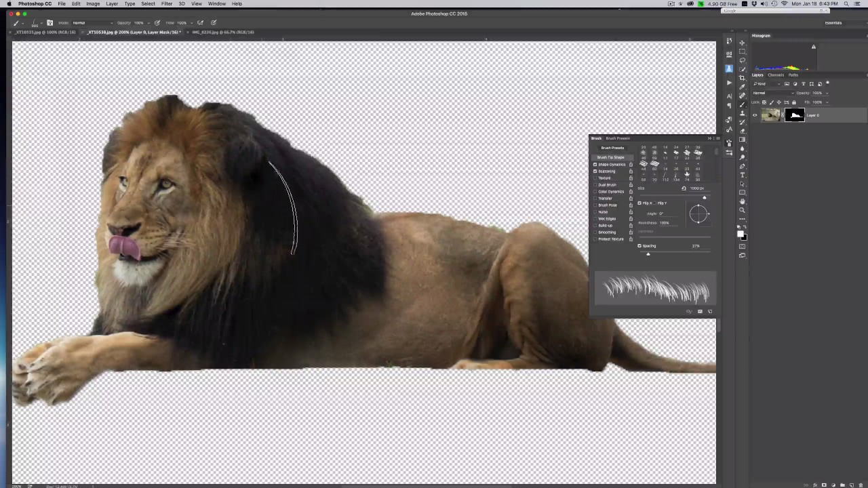Select the Move tool in toolbar
Image resolution: width=868 pixels, height=488 pixels.
pos(742,43)
